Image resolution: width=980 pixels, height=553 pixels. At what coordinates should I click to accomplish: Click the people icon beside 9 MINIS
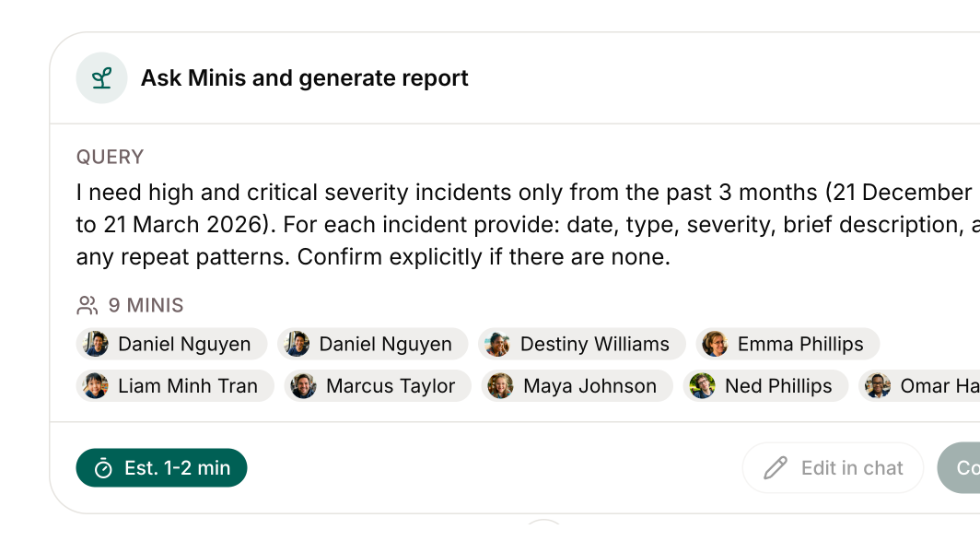87,305
